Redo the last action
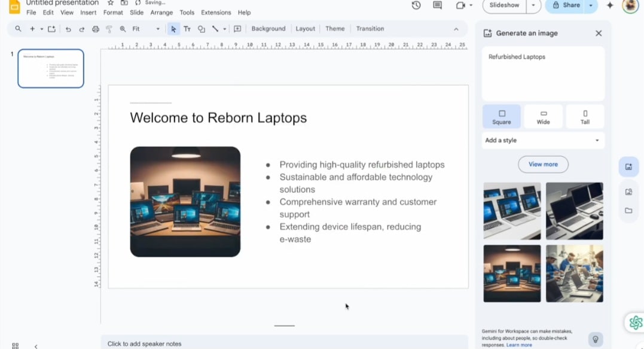 pyautogui.click(x=82, y=29)
